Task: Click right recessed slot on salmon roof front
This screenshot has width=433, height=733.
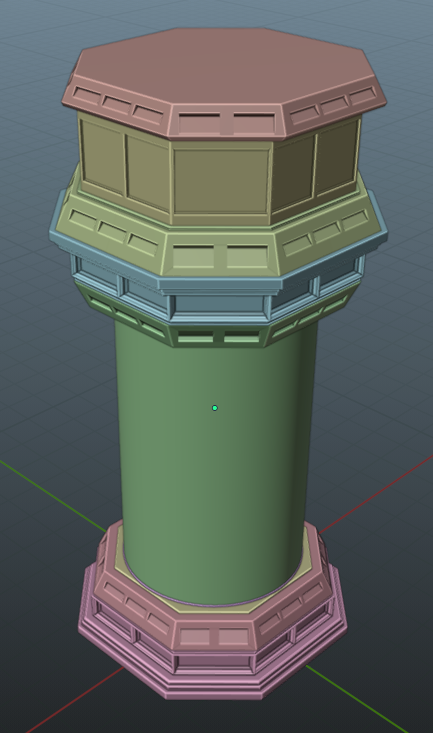Action: [254, 122]
